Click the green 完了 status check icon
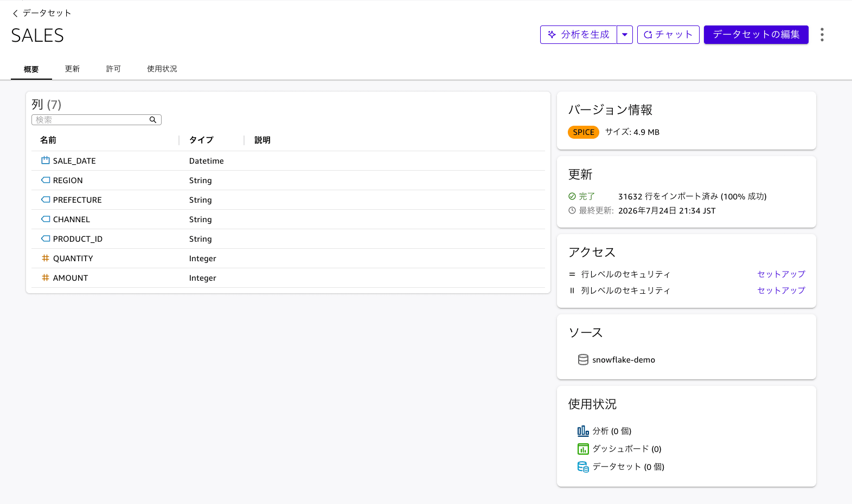The image size is (852, 504). (x=572, y=196)
